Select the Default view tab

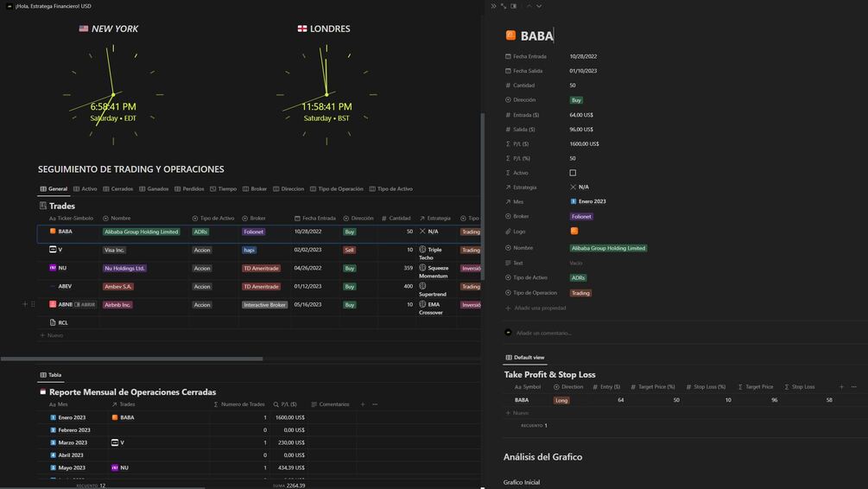(x=525, y=358)
